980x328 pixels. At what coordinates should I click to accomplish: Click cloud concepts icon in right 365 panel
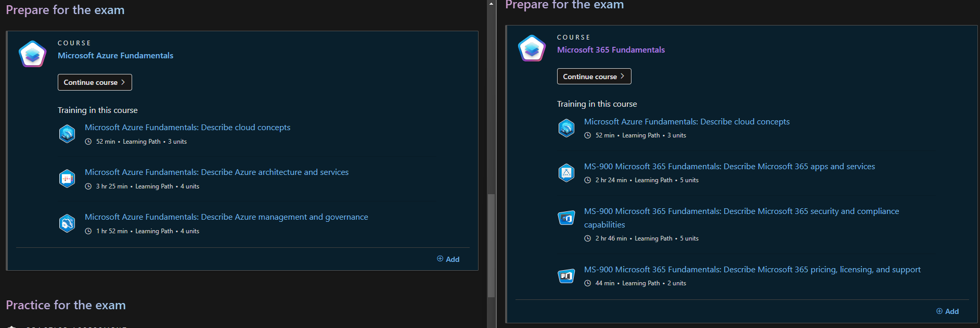pos(566,128)
